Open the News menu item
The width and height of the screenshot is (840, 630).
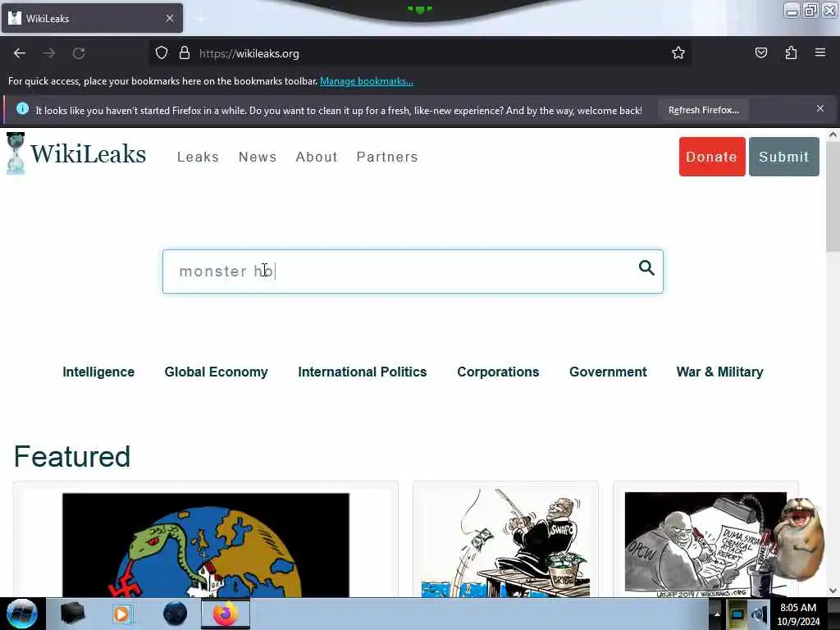(258, 157)
